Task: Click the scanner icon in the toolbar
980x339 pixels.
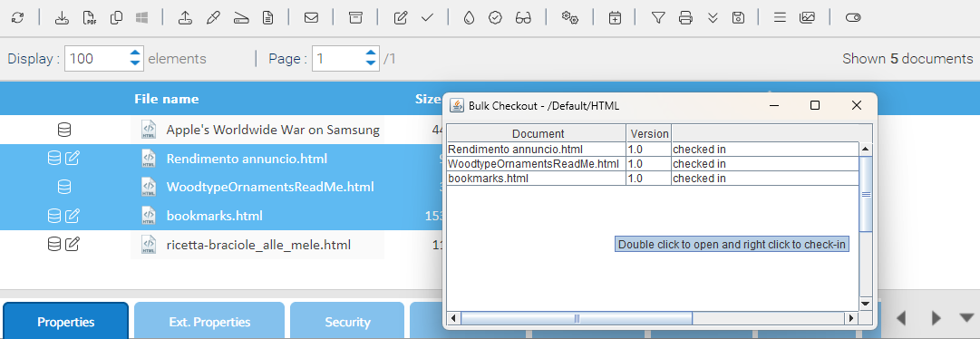Action: (x=240, y=18)
